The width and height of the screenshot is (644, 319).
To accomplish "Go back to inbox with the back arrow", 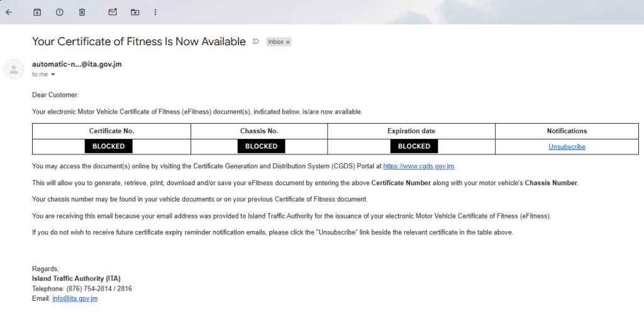I will tap(9, 12).
